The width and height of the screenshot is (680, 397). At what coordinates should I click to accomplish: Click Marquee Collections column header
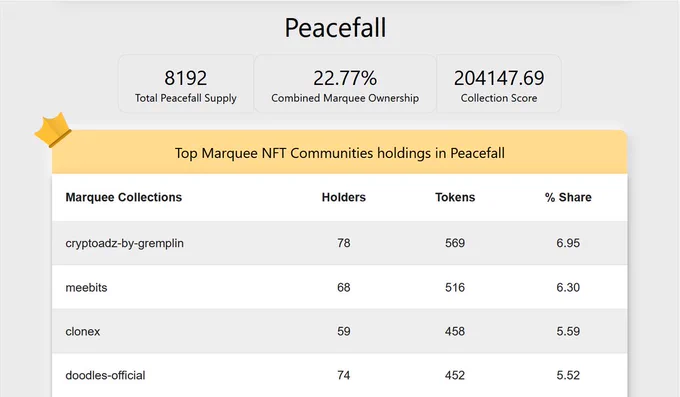click(124, 197)
